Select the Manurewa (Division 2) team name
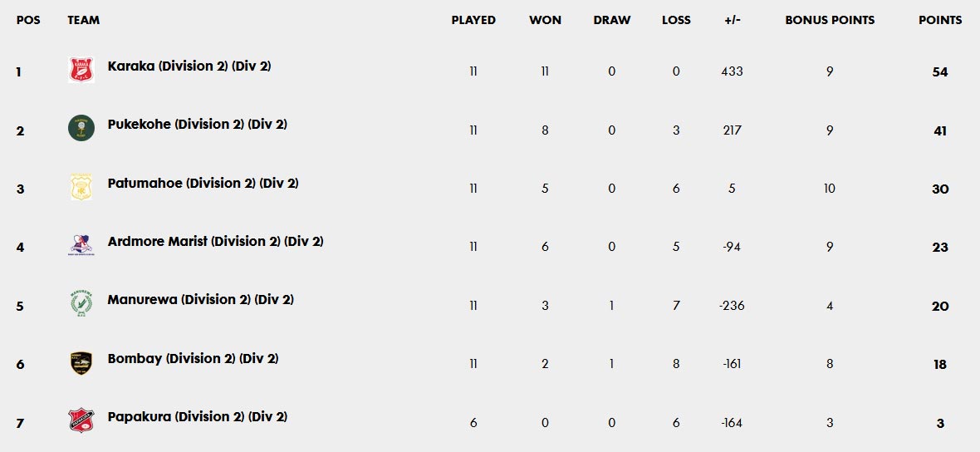 [200, 300]
